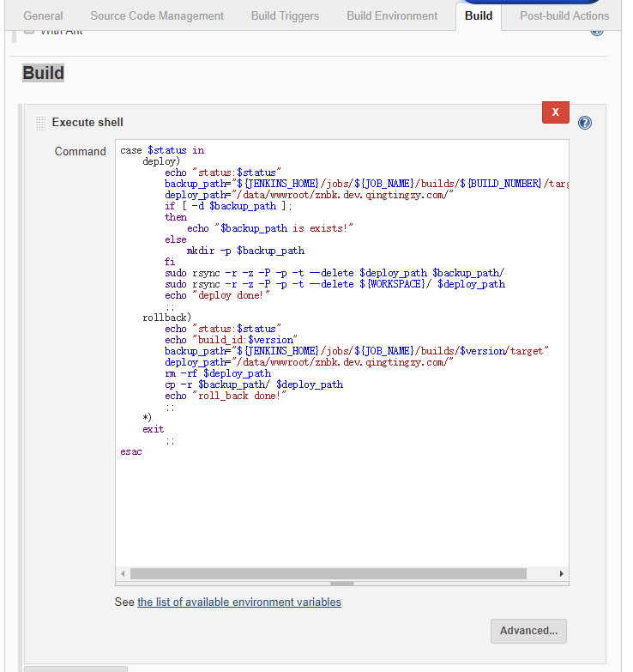Toggle the With Ant checkbox

click(x=29, y=31)
